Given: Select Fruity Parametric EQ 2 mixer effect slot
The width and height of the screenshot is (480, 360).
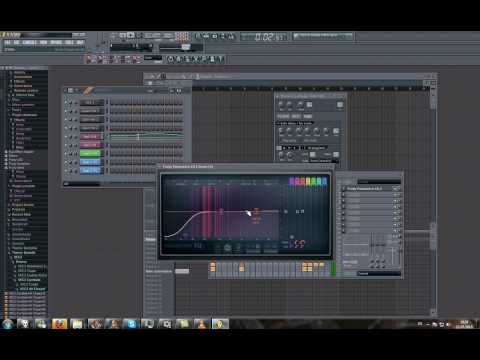Looking at the screenshot, I should pos(369,189).
